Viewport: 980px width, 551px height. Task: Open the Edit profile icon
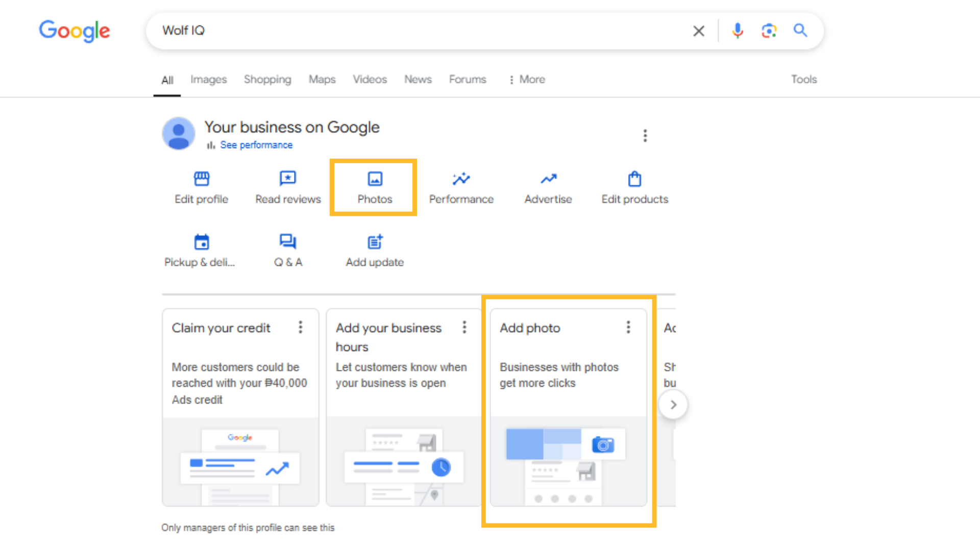202,179
